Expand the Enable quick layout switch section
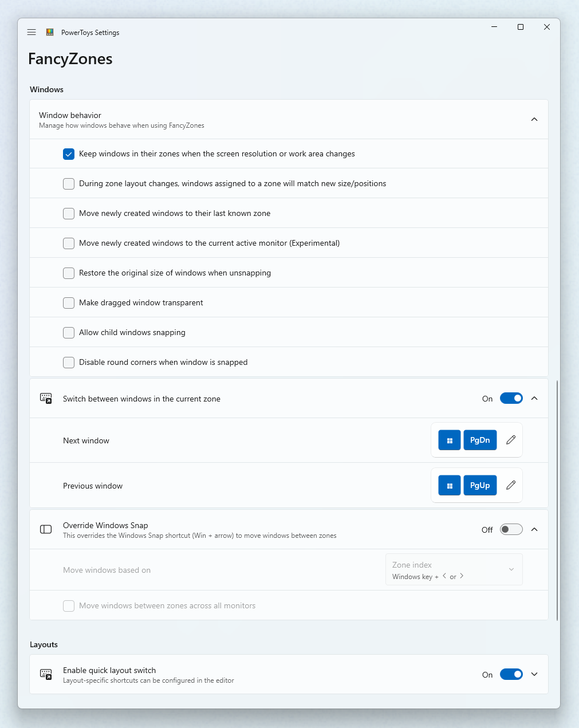The width and height of the screenshot is (579, 728). [534, 674]
